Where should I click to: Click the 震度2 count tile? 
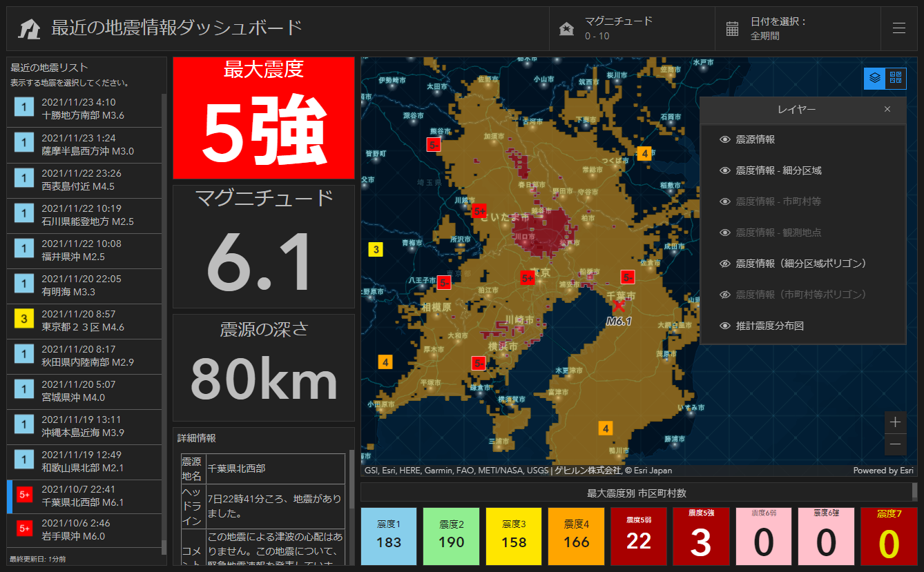pos(452,536)
